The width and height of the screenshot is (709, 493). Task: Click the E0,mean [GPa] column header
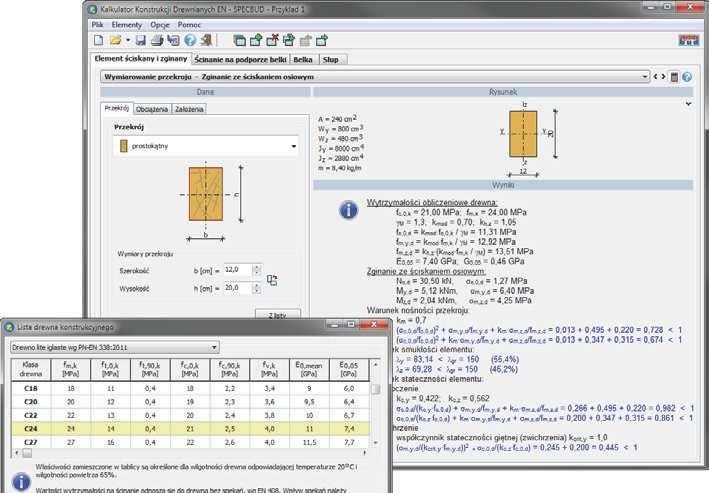coord(309,370)
